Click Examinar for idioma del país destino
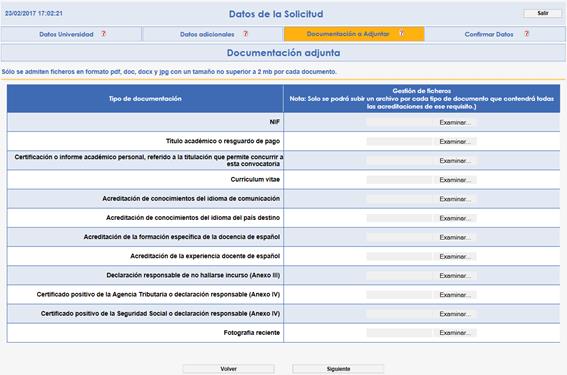Viewport: 567px width, 375px height. [455, 218]
